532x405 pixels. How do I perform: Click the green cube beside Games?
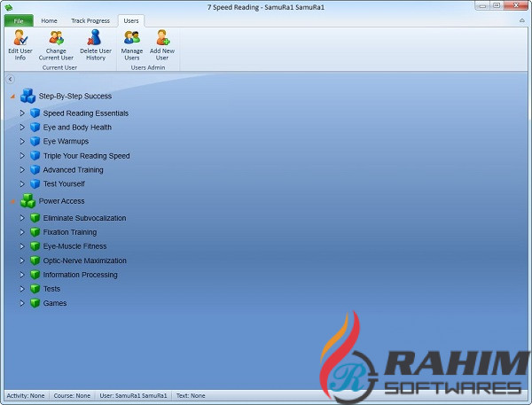35,303
